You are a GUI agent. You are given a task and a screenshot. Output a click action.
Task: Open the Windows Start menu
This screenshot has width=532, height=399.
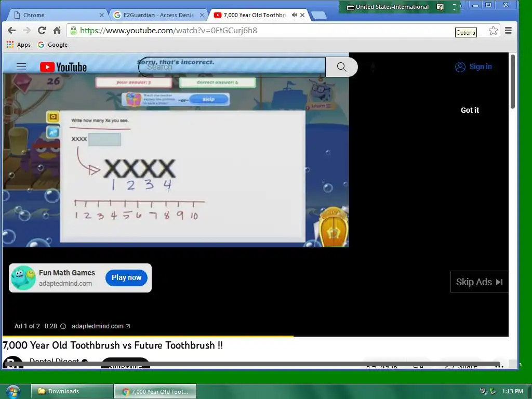[x=12, y=391]
